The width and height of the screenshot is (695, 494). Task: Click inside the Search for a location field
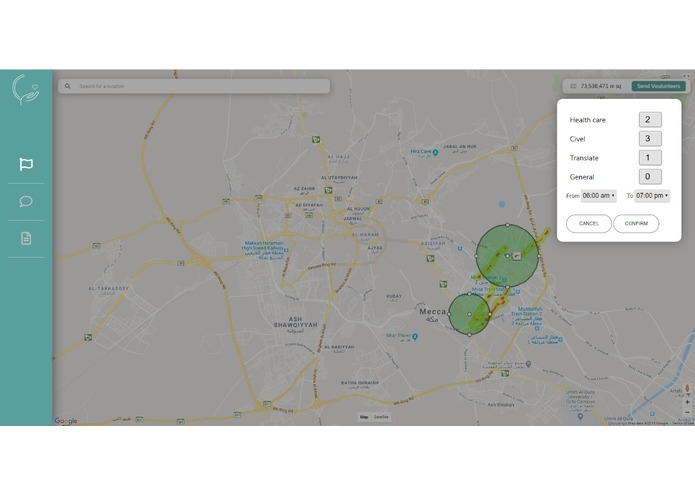194,86
